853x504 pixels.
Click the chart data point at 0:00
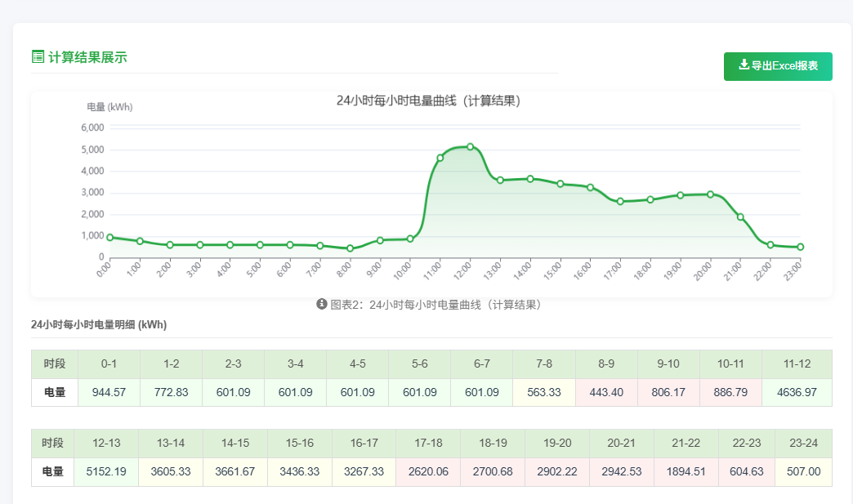[x=110, y=238]
